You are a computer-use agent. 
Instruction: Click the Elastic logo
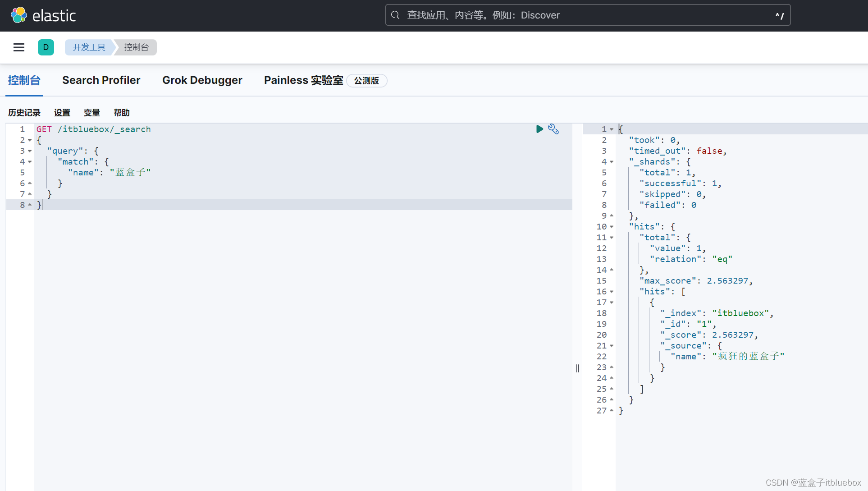tap(43, 15)
